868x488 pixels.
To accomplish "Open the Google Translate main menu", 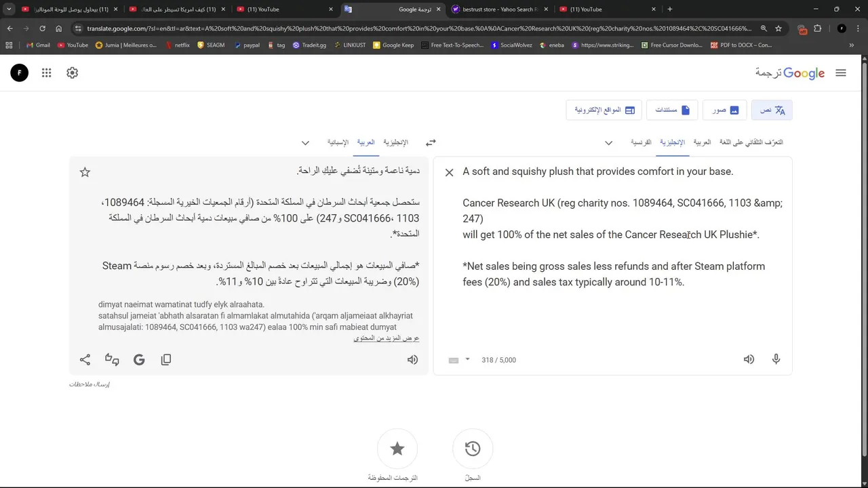I will (x=841, y=73).
